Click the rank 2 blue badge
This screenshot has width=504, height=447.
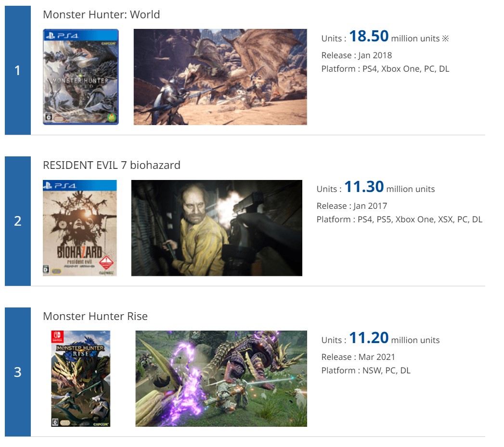(18, 221)
